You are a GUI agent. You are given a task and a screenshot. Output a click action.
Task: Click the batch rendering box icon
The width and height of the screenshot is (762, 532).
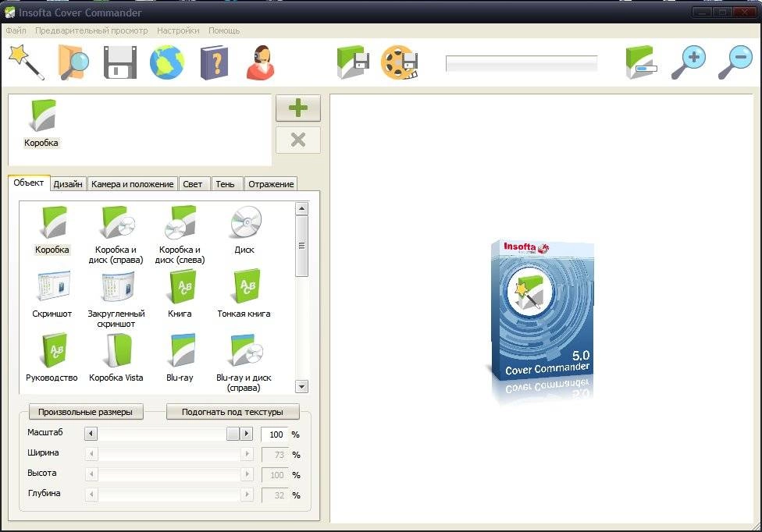[x=641, y=62]
